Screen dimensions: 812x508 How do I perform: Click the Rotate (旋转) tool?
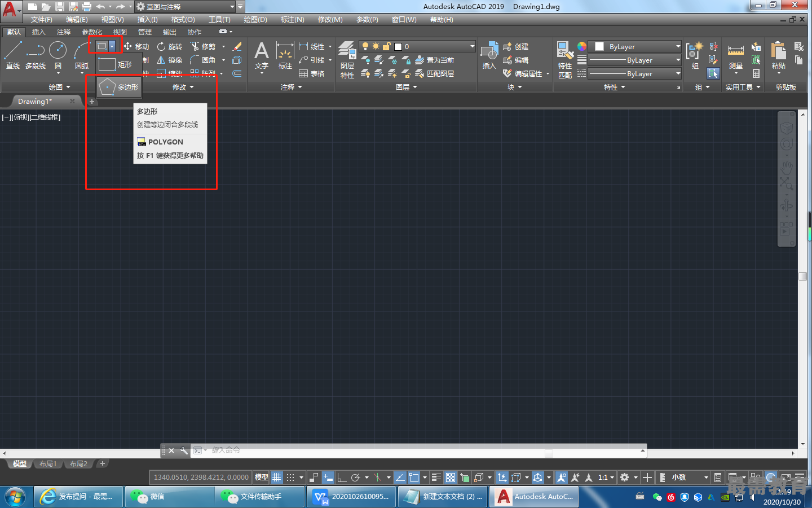(x=170, y=46)
